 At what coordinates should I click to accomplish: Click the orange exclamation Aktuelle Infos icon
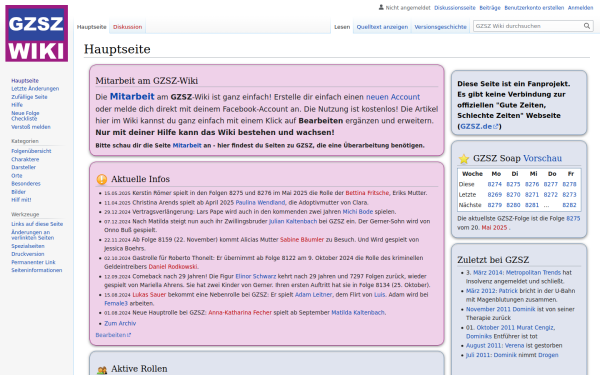102,179
